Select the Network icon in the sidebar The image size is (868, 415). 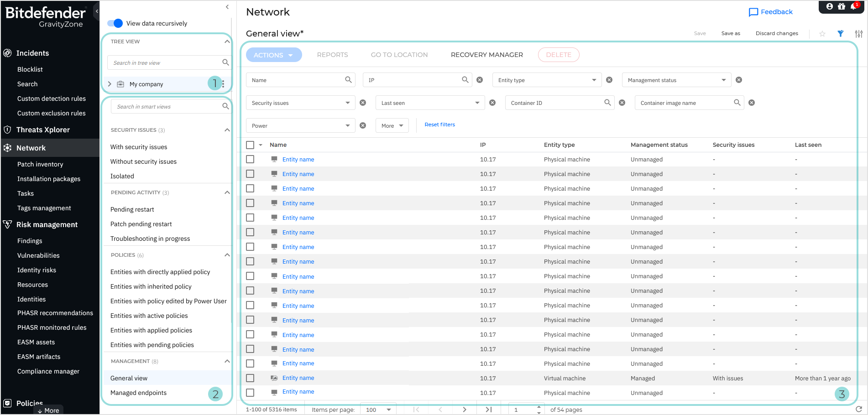coord(7,148)
